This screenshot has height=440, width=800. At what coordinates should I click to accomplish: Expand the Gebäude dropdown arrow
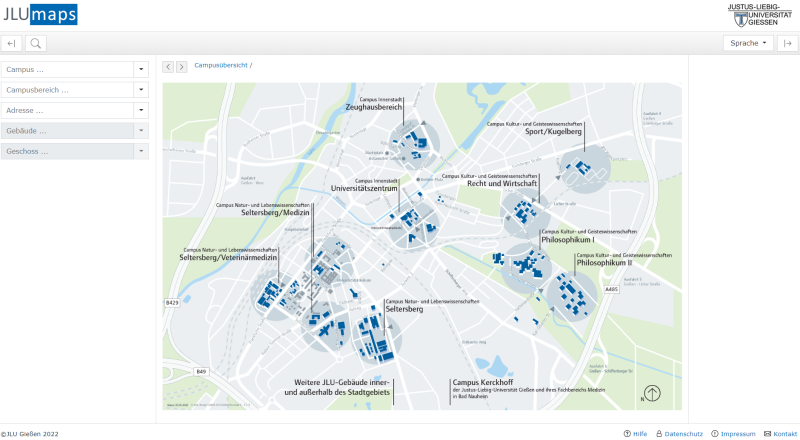click(141, 131)
